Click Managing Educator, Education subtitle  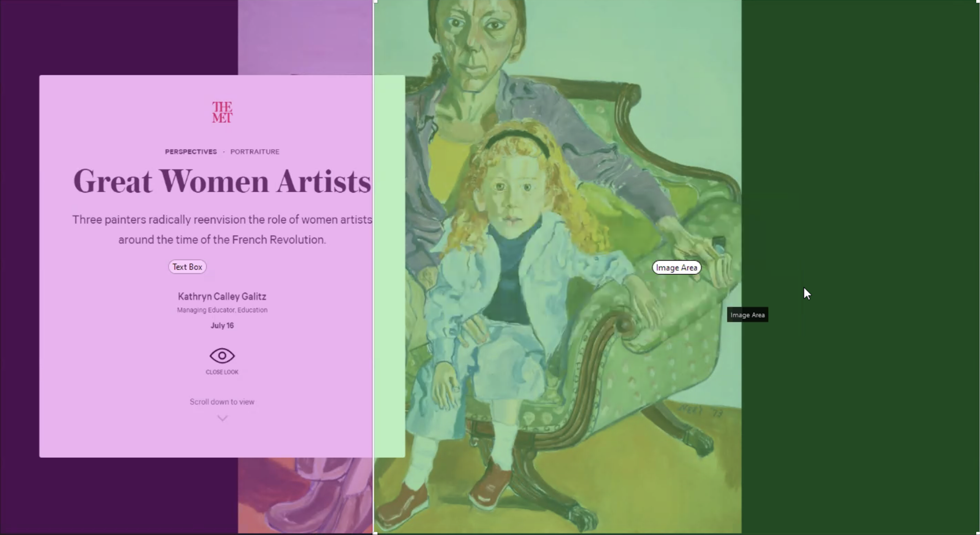(x=222, y=310)
